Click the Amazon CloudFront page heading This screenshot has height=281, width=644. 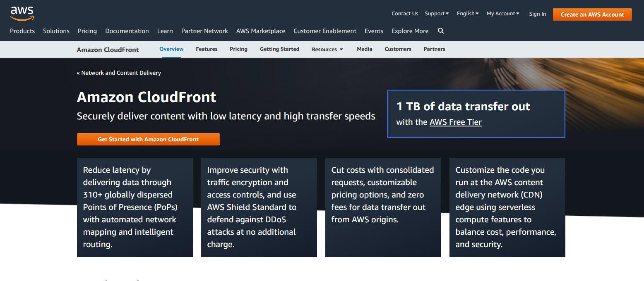point(147,97)
